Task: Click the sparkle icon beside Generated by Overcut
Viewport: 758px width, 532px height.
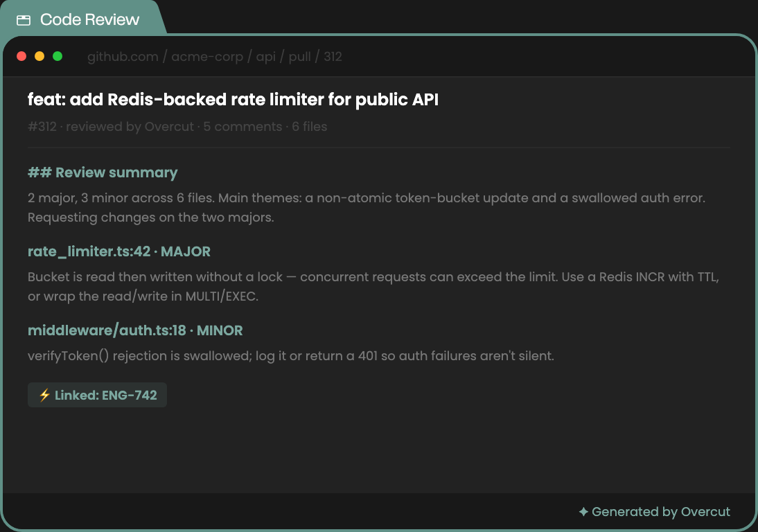Action: (x=583, y=511)
